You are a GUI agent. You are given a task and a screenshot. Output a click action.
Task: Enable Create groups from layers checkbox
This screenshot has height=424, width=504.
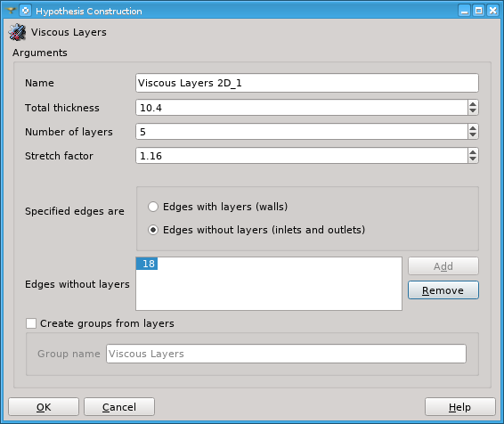31,323
